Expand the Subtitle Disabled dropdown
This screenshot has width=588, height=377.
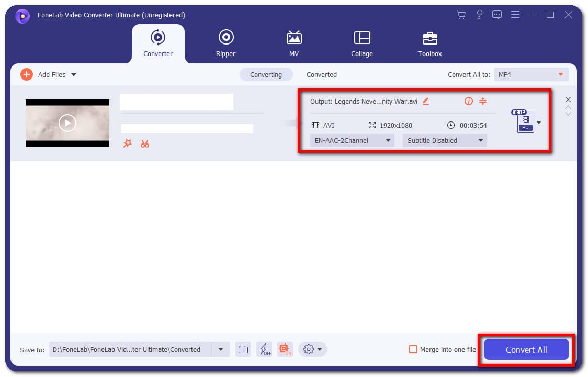tap(444, 140)
